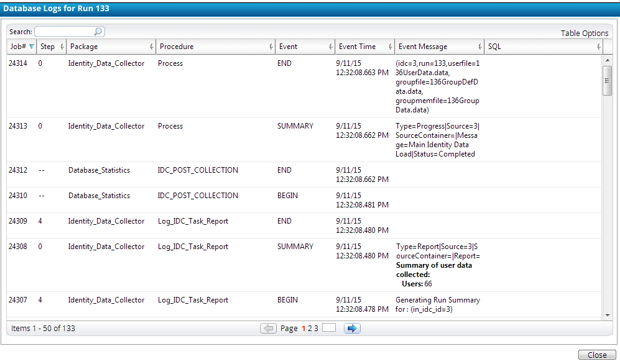Click the next page arrow icon

[x=352, y=328]
